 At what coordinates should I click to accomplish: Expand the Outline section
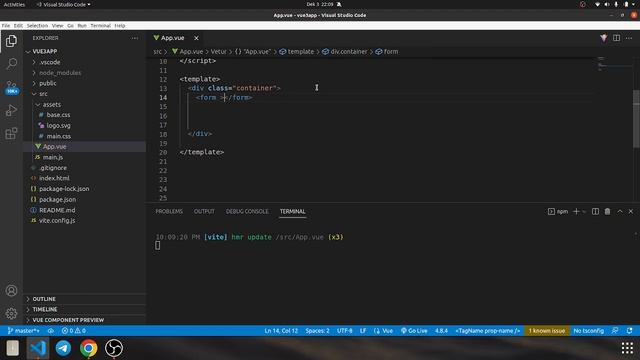[85, 299]
